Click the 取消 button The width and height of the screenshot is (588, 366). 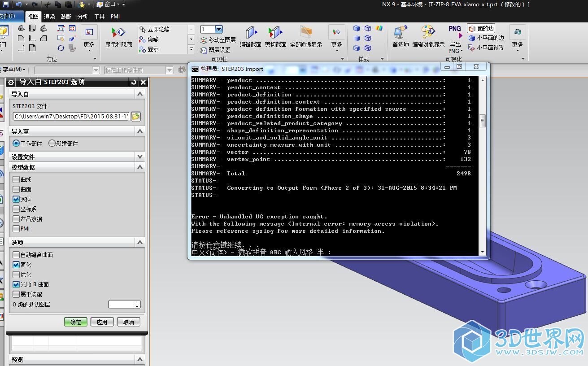point(128,322)
